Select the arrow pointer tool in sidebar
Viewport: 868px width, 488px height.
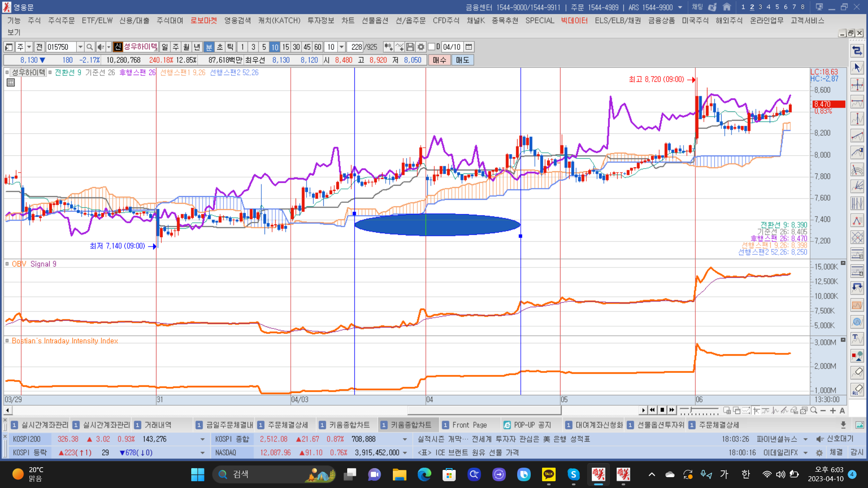click(x=857, y=68)
